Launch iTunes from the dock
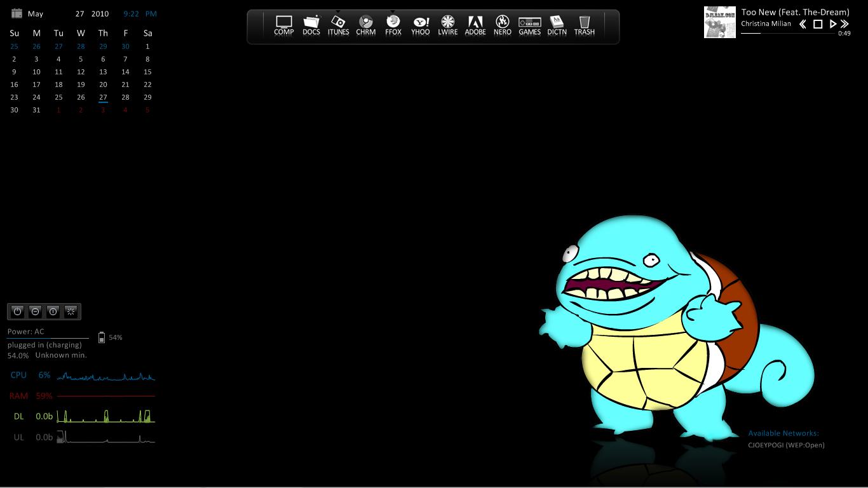The height and width of the screenshot is (488, 868). pyautogui.click(x=338, y=24)
